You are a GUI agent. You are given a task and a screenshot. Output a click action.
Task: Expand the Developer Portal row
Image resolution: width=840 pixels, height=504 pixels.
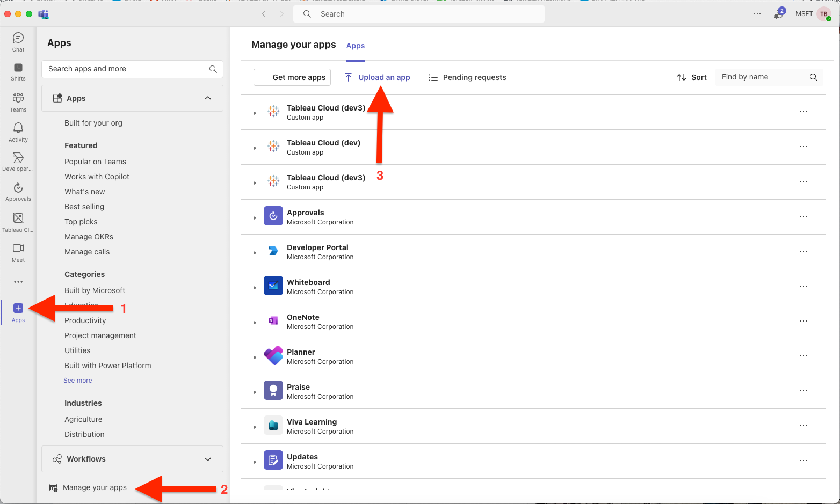tap(255, 253)
